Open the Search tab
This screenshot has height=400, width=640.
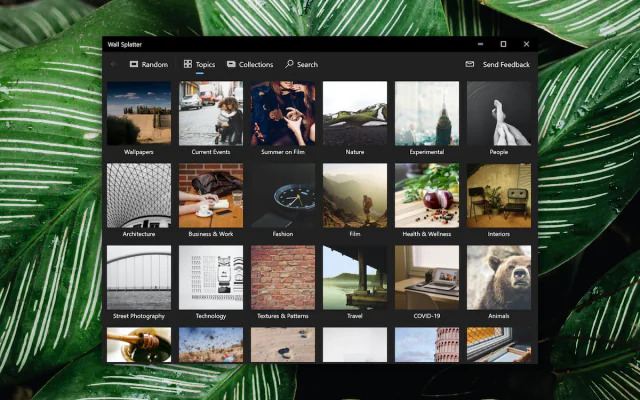[302, 64]
